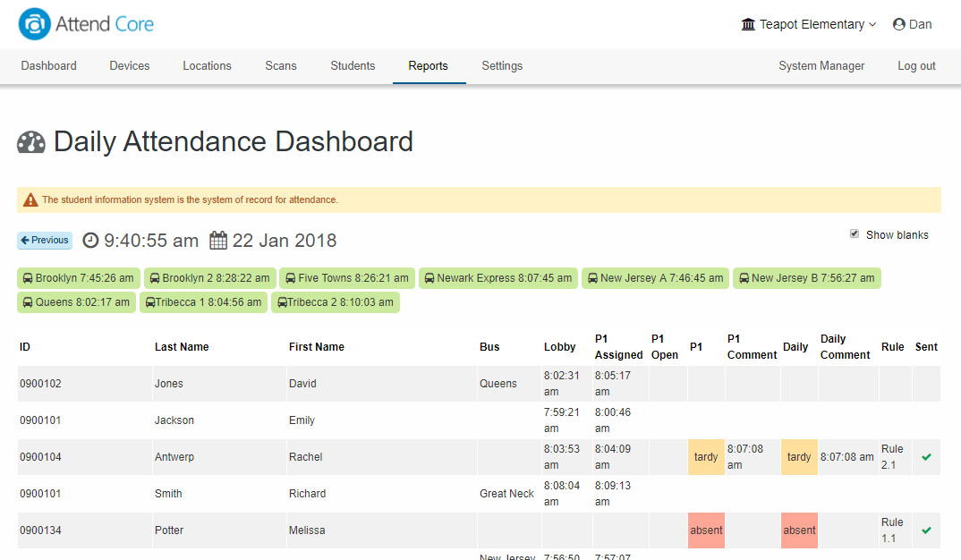Select the Newark Express 8:07:45 am badge
The height and width of the screenshot is (560, 961).
[498, 278]
